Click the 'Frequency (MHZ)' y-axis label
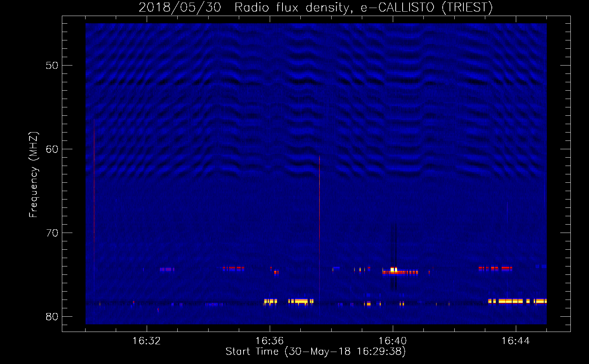The image size is (589, 364). point(33,175)
